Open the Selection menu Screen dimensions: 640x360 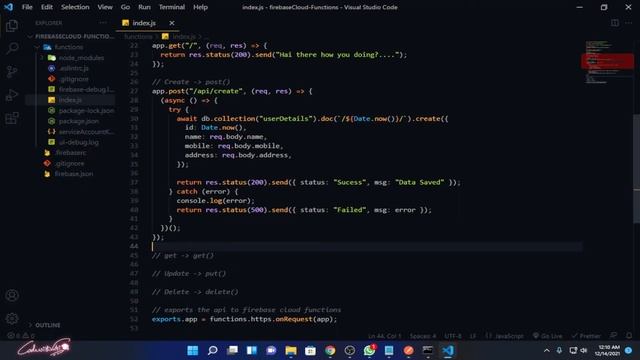[x=75, y=7]
